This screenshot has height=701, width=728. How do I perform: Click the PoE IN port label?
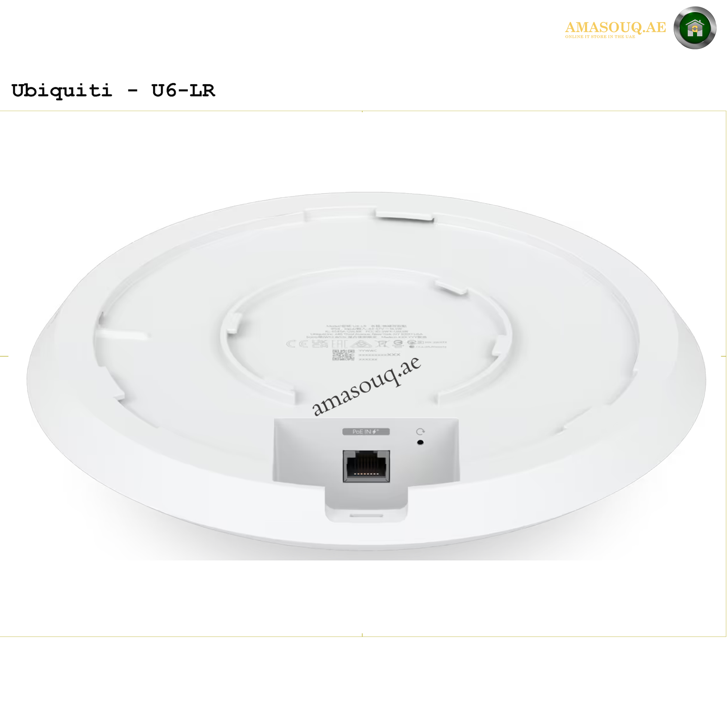click(x=366, y=431)
